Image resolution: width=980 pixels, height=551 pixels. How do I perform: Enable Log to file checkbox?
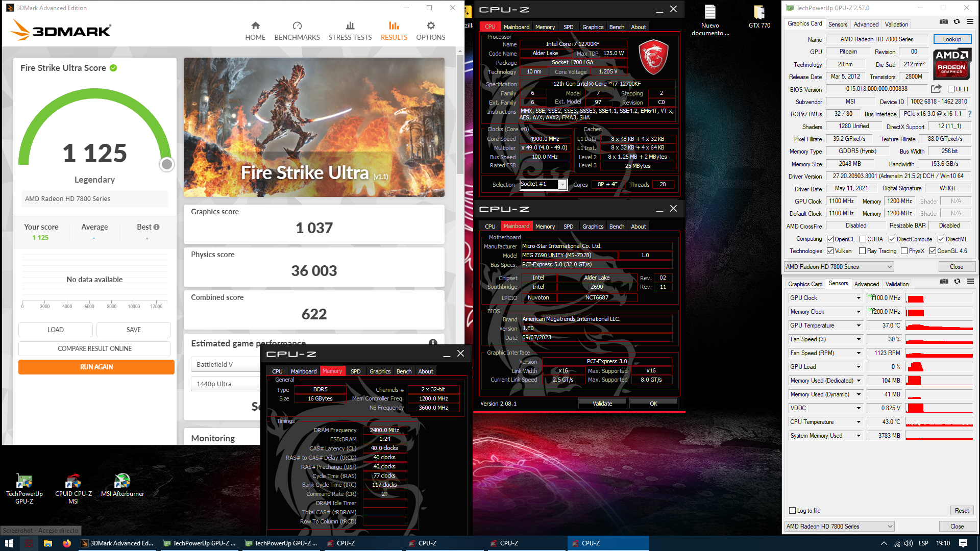pos(793,511)
